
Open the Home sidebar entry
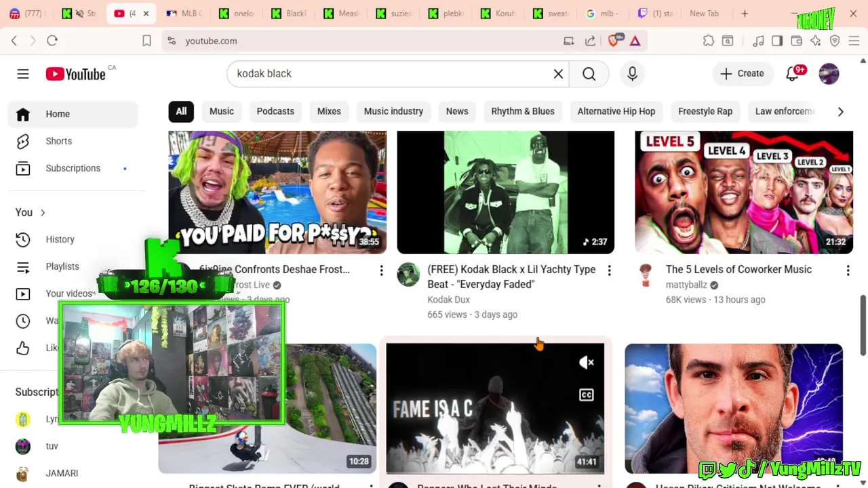point(73,114)
